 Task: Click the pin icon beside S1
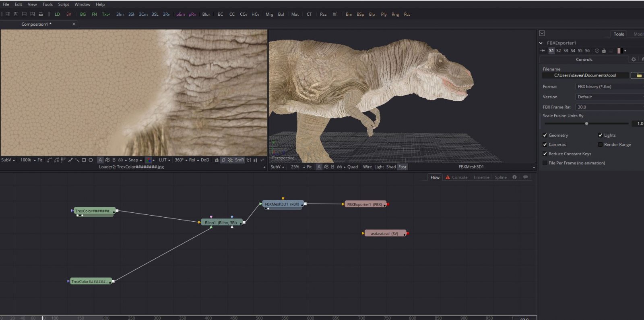[543, 51]
